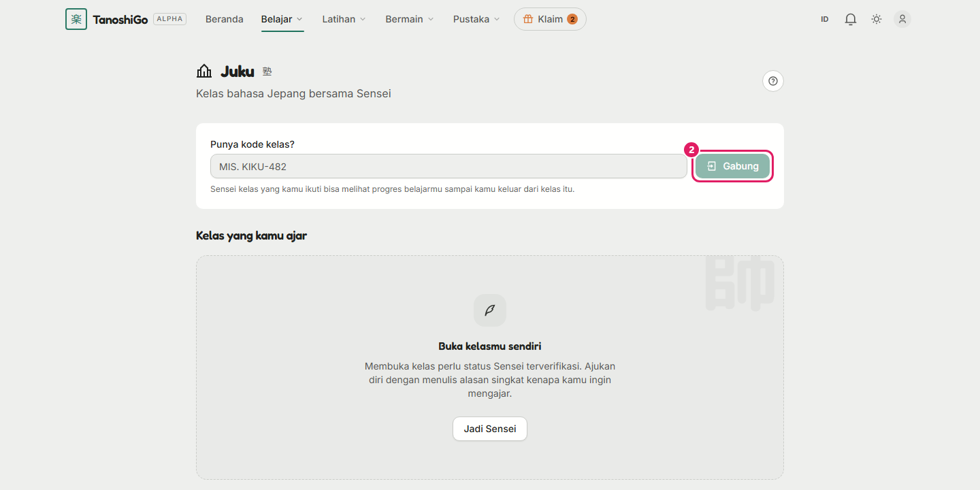Expand the Latihan dropdown
This screenshot has width=980, height=490.
click(x=344, y=19)
